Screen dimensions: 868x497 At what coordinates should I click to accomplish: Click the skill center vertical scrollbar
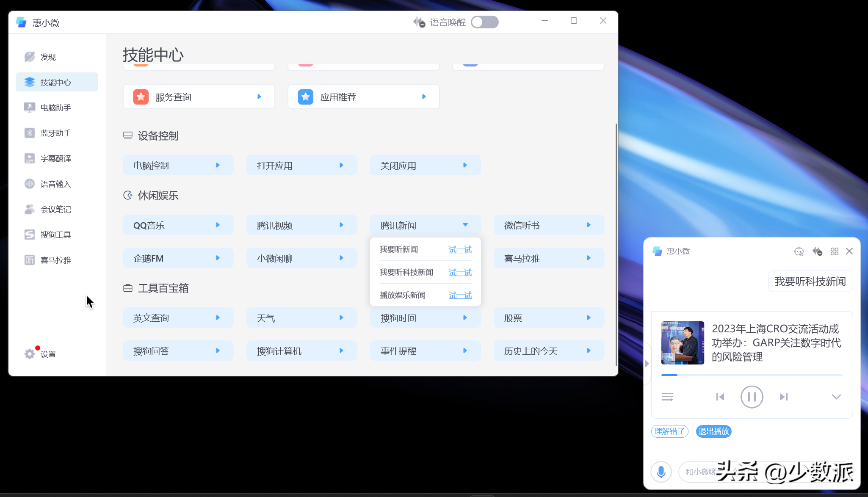[616, 244]
